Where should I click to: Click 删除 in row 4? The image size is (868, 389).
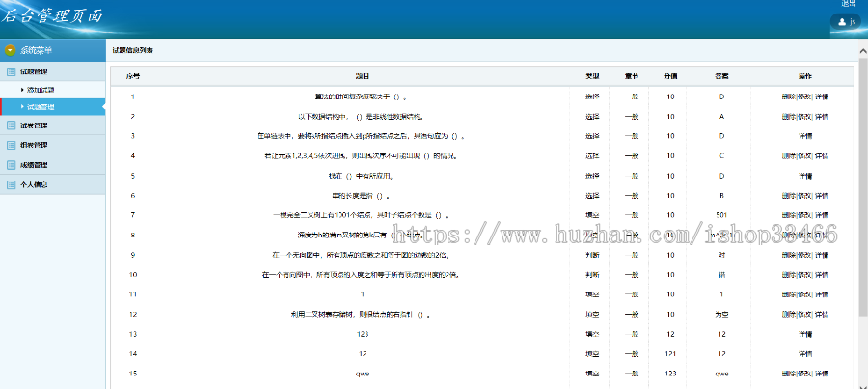click(788, 156)
